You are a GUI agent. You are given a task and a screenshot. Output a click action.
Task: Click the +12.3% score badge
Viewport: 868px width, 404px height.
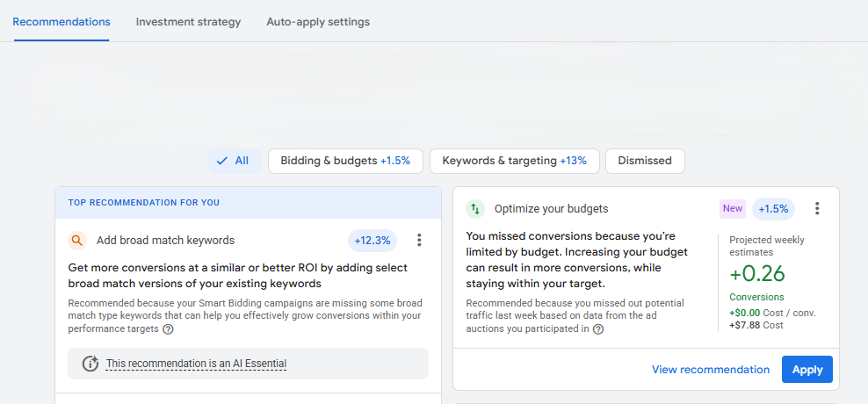[372, 241]
